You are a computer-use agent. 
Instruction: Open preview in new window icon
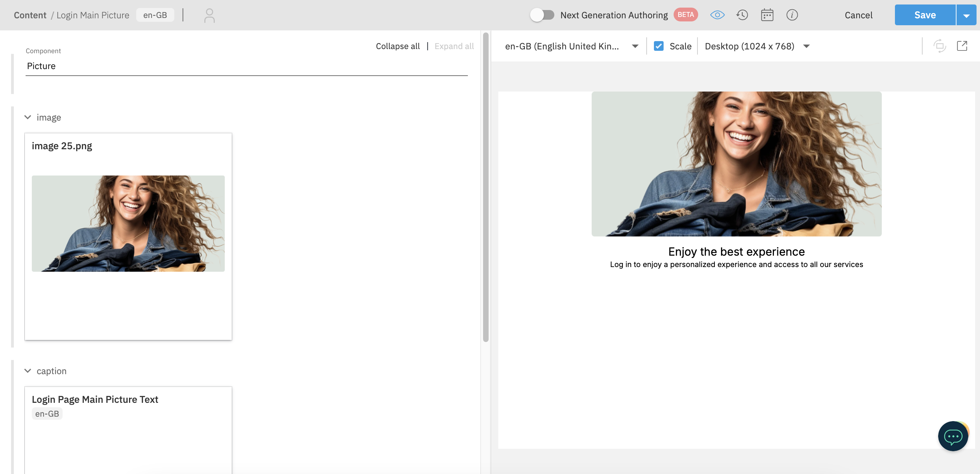pyautogui.click(x=962, y=46)
